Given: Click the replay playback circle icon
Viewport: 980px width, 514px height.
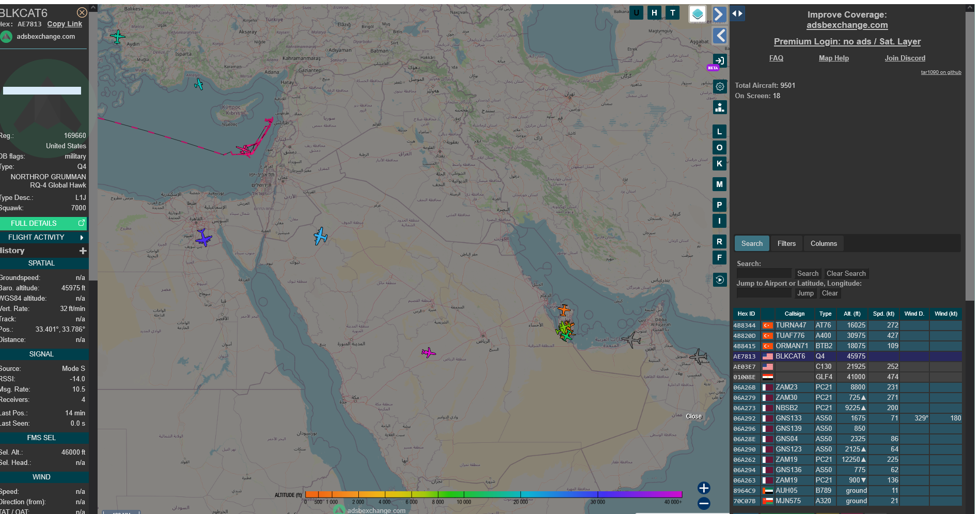Looking at the screenshot, I should point(720,279).
